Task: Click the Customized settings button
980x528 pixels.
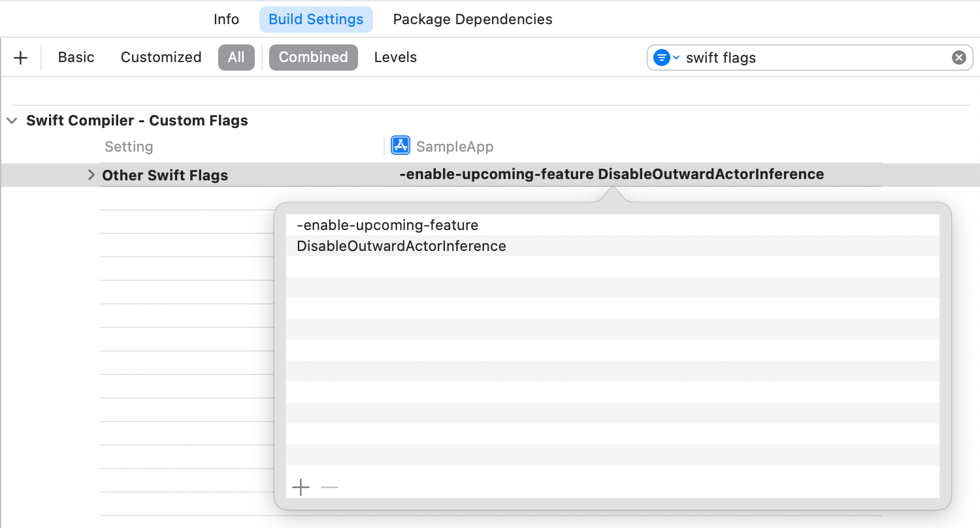Action: (161, 57)
